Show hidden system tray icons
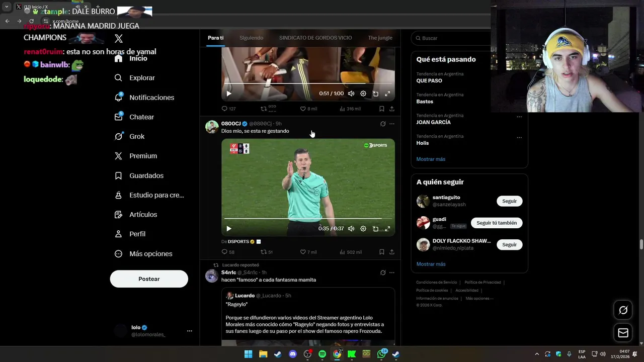The height and width of the screenshot is (362, 644). [536, 354]
